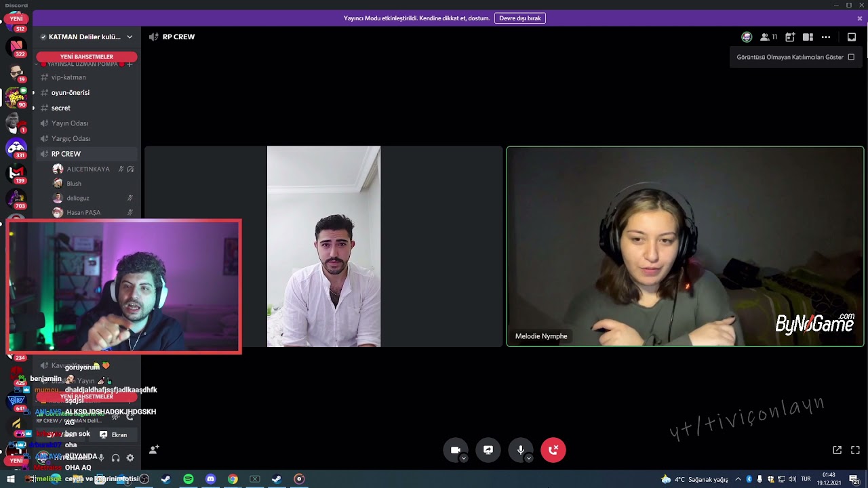868x488 pixels.
Task: Mute the microphone in call controls
Action: (x=521, y=450)
